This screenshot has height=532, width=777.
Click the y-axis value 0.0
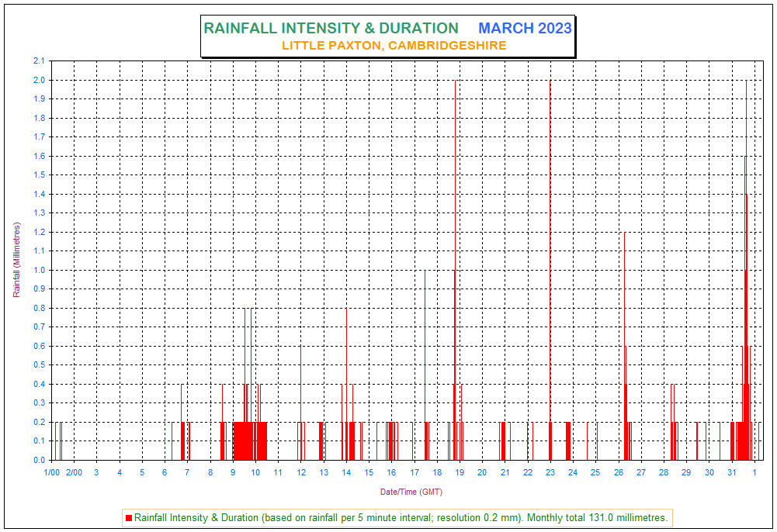click(39, 460)
